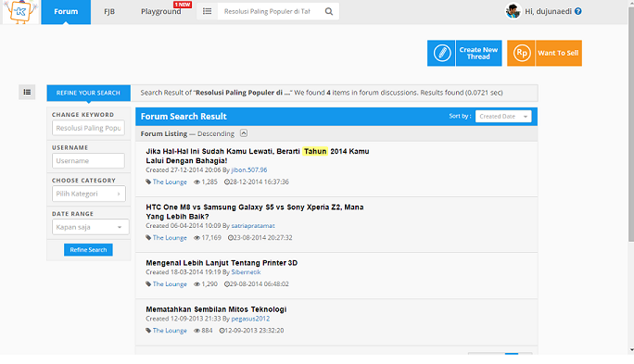
Task: Click tag icon on Mitos Teknologi thread
Action: click(148, 331)
